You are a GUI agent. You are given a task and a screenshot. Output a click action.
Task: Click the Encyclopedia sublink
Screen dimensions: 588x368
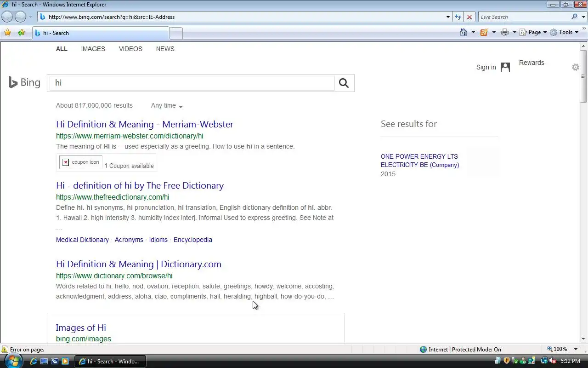pos(193,240)
